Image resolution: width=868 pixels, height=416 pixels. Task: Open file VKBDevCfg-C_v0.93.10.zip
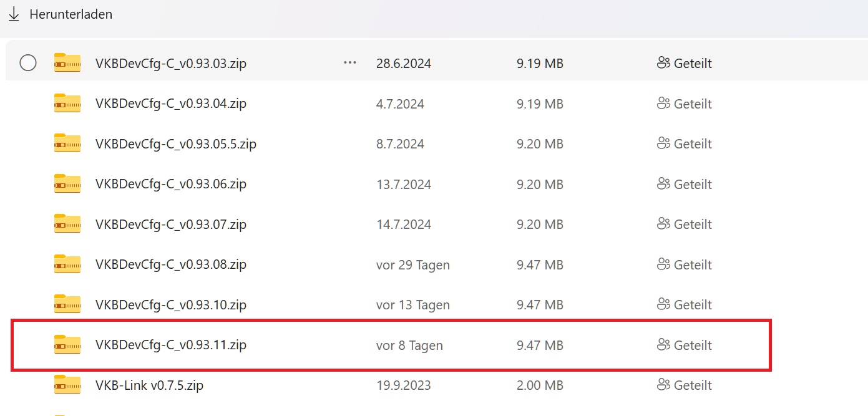(171, 305)
